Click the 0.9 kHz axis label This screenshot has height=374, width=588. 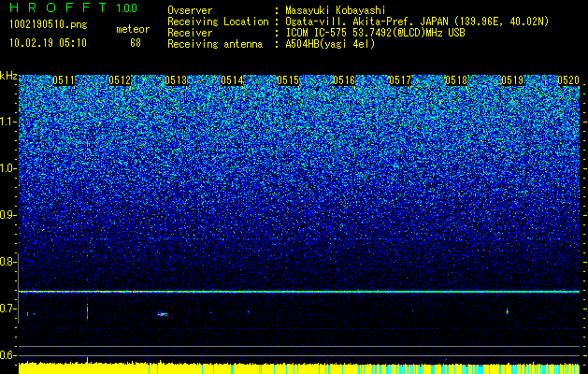(7, 215)
